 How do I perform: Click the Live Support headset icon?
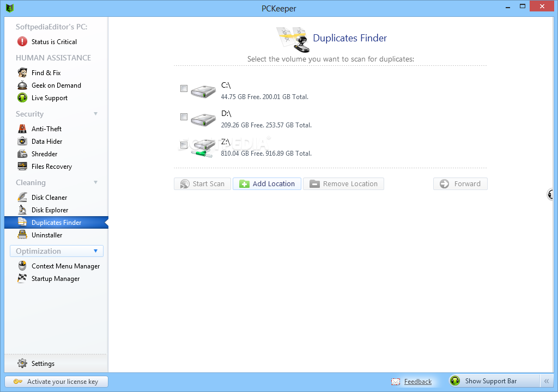pos(22,98)
